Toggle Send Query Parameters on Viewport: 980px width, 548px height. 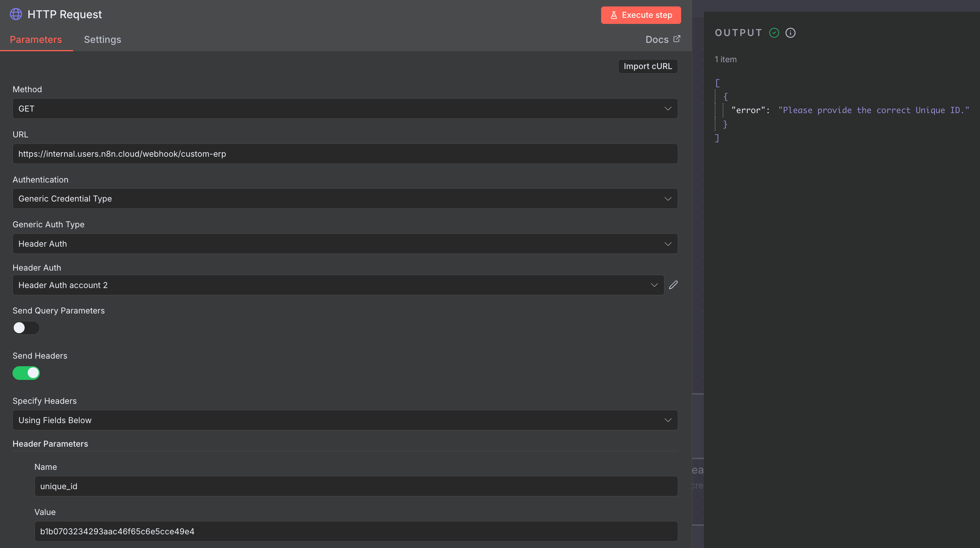(26, 328)
